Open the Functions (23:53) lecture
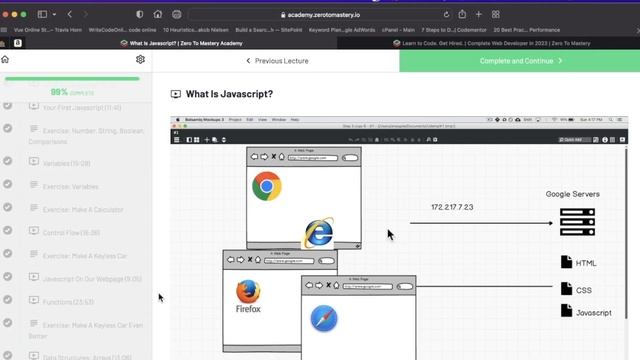Image resolution: width=640 pixels, height=360 pixels. (x=68, y=302)
